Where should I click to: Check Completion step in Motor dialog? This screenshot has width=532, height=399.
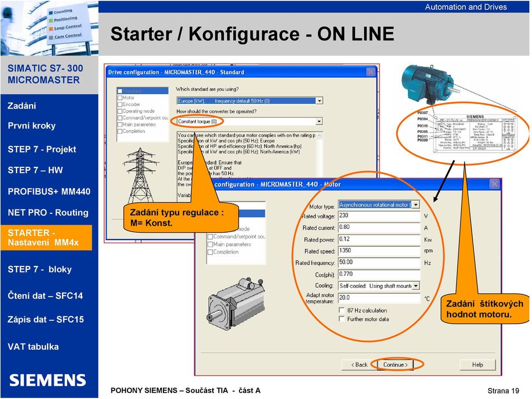[210, 252]
